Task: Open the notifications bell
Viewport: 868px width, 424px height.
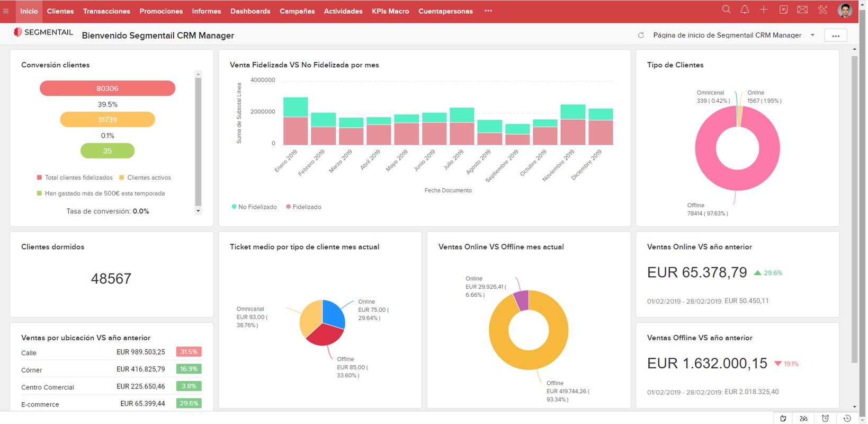Action: [x=745, y=10]
